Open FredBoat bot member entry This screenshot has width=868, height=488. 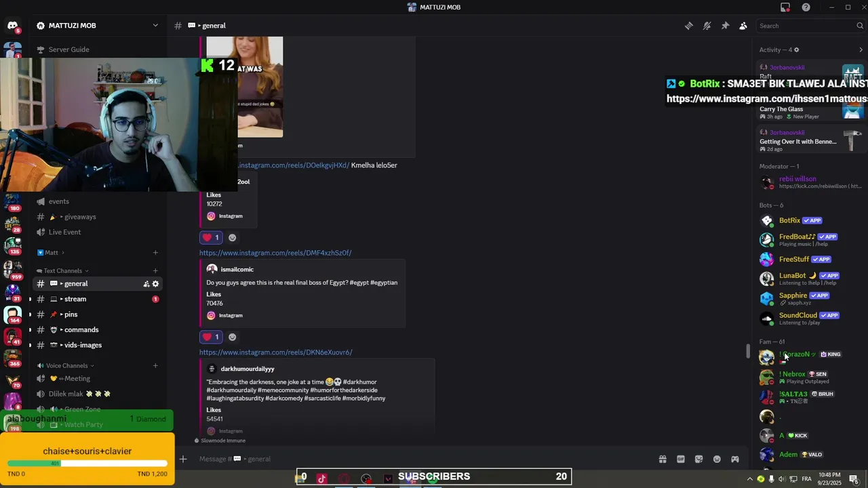coord(811,240)
